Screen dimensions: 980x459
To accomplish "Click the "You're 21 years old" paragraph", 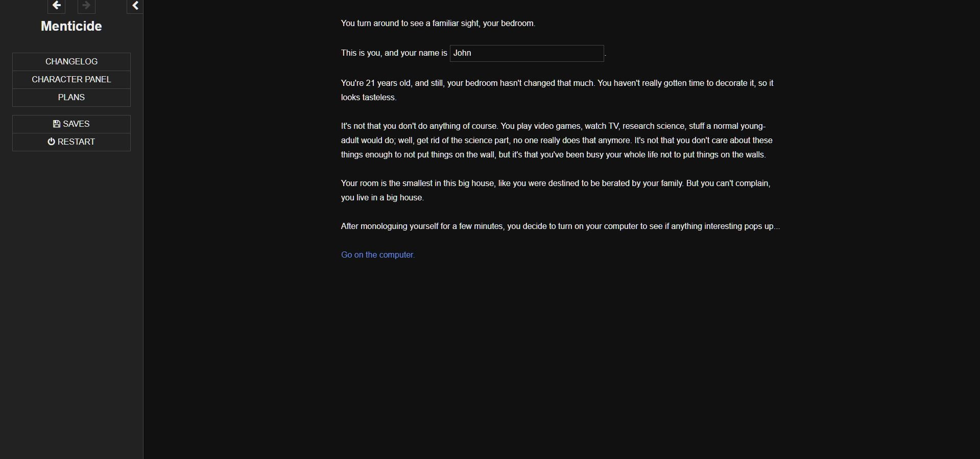I will point(557,83).
